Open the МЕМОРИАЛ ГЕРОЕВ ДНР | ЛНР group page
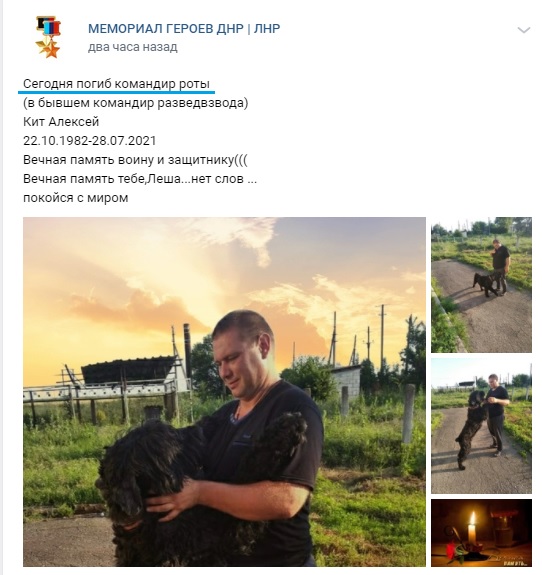Screen dimensions: 542x575 (184, 29)
